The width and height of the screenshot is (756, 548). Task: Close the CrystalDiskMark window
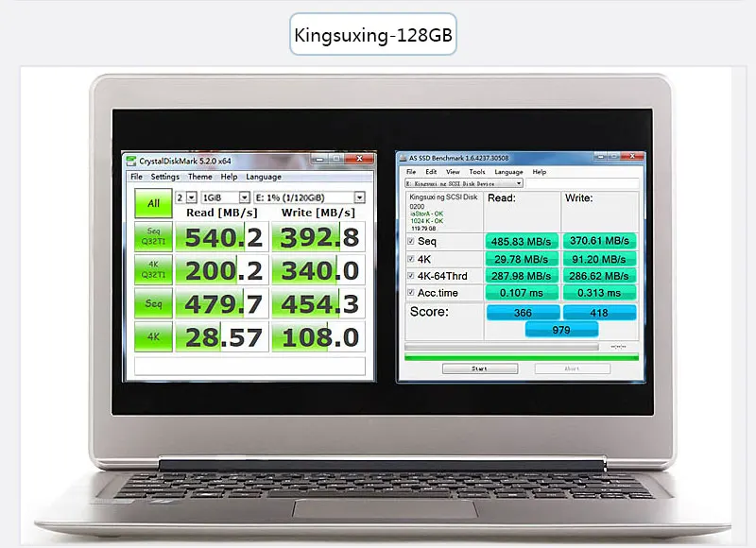(x=360, y=159)
